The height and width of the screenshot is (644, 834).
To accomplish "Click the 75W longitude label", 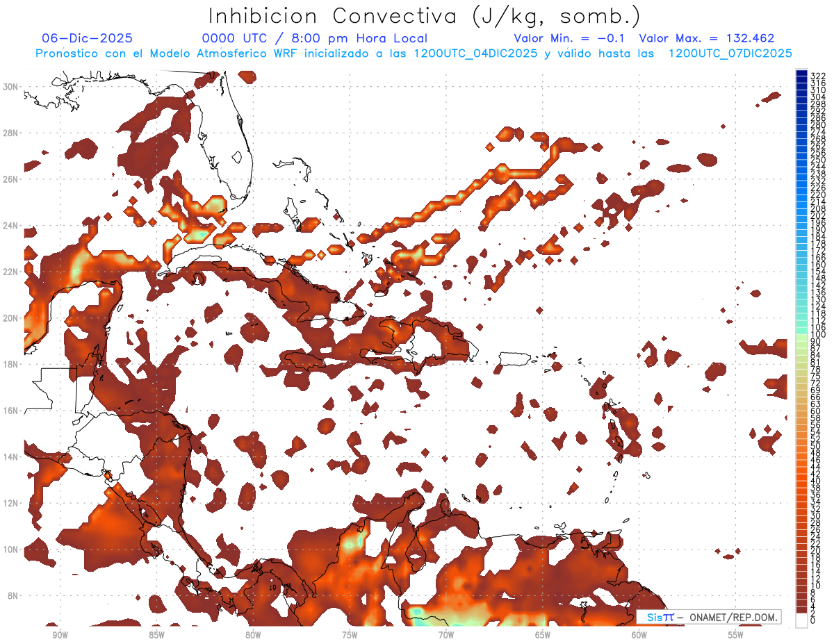I will [350, 635].
